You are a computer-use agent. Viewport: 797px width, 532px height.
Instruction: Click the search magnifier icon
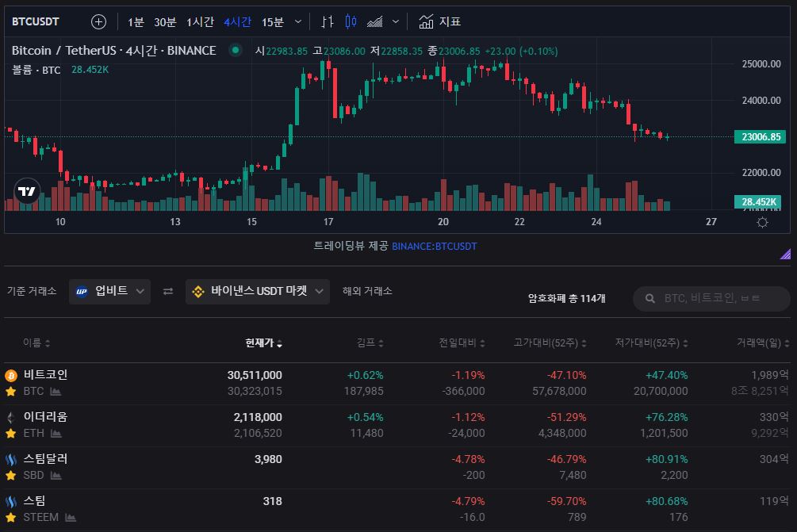point(650,298)
